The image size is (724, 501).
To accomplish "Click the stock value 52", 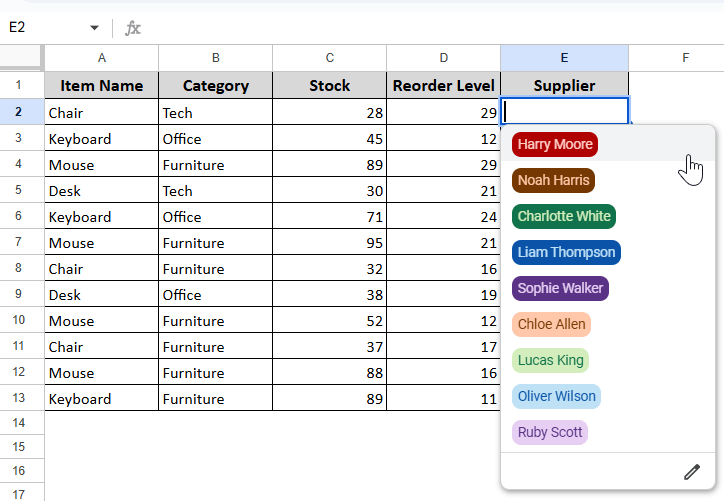I will point(330,320).
